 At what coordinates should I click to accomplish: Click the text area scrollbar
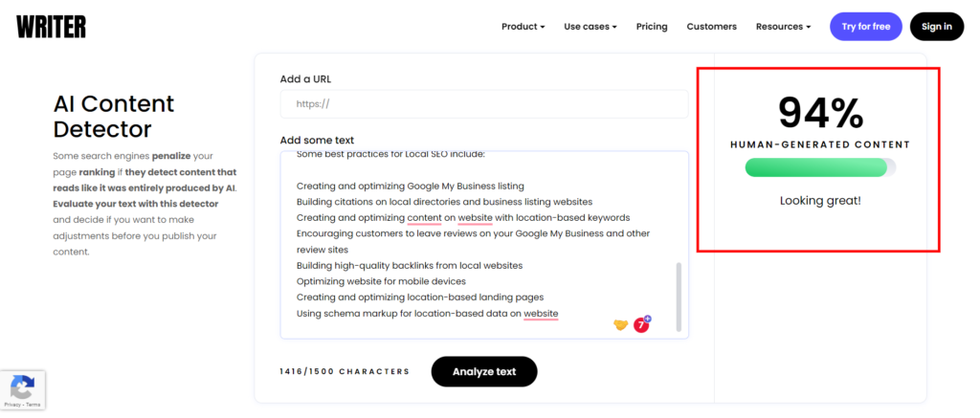(x=680, y=297)
